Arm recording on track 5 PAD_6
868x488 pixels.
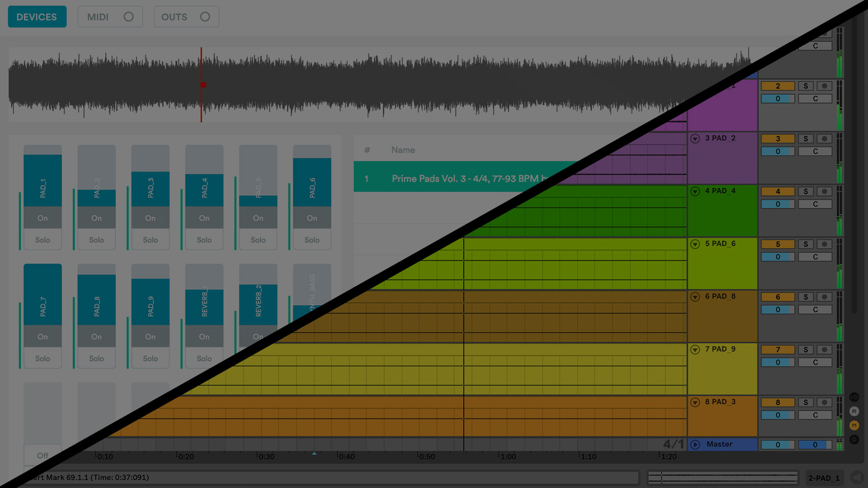[x=825, y=244]
